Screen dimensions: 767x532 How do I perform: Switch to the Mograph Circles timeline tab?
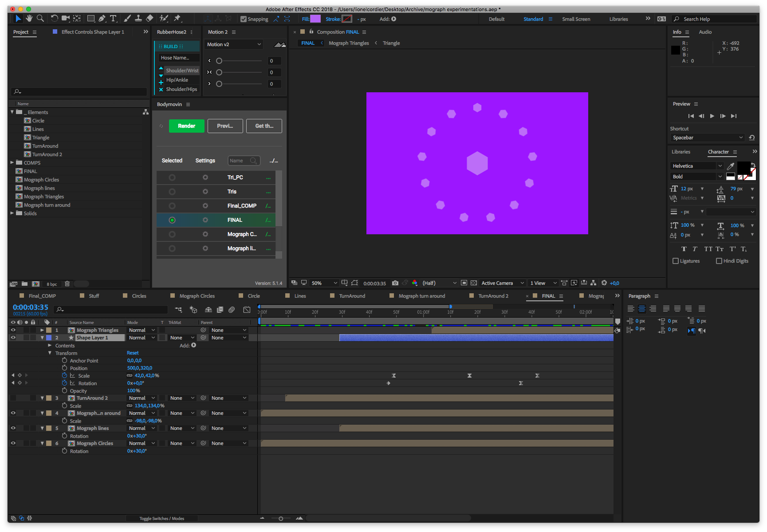click(197, 296)
